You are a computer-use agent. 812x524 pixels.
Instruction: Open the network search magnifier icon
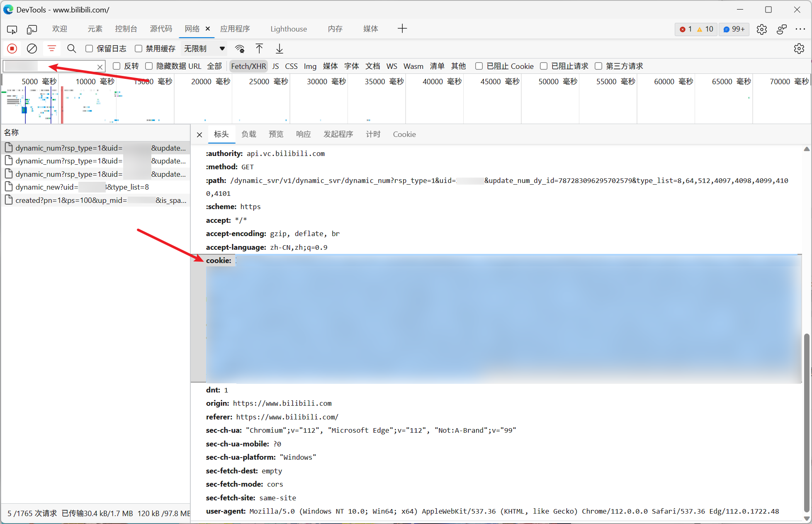click(71, 49)
